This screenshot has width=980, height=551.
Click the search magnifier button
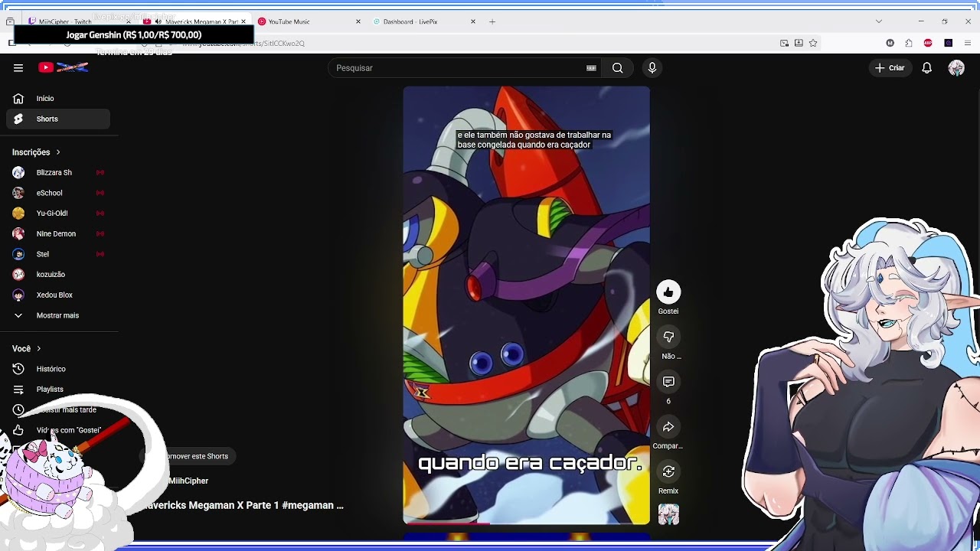click(x=617, y=68)
